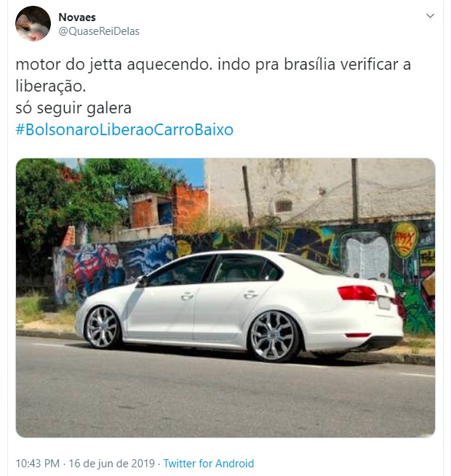Click the Jetta's front wheel in photo
The height and width of the screenshot is (476, 451).
[103, 327]
